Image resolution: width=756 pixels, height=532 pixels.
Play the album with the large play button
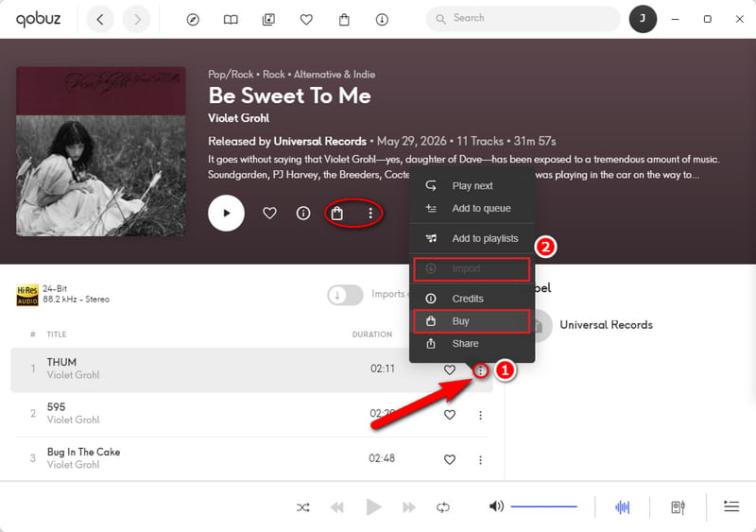pos(226,214)
